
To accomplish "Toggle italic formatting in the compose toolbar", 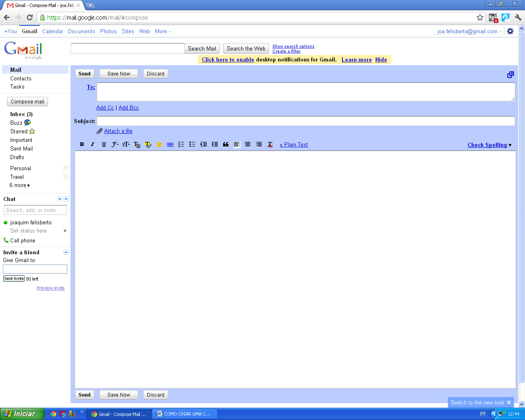I will pos(93,144).
